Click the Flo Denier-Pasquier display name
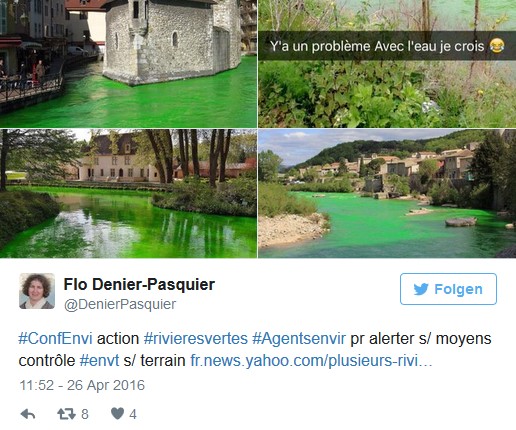The image size is (516, 430). click(139, 285)
